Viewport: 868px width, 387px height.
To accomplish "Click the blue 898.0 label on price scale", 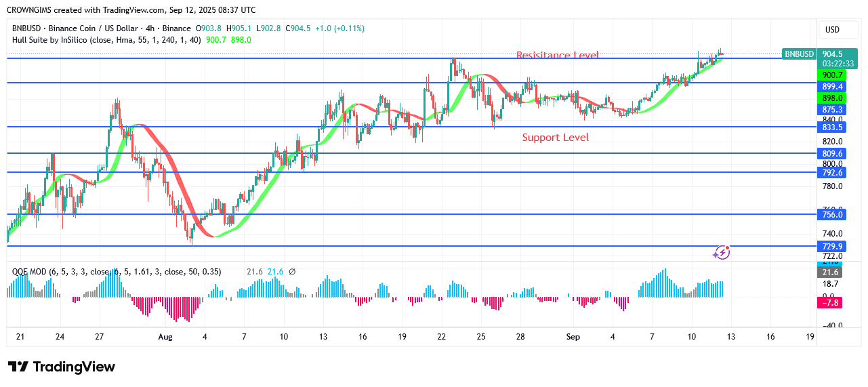I will coord(832,98).
